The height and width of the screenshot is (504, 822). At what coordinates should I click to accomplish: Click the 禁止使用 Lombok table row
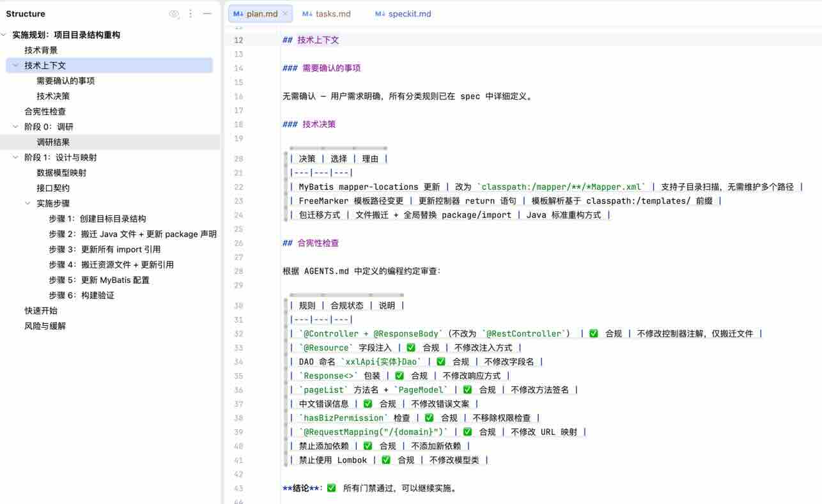click(389, 461)
